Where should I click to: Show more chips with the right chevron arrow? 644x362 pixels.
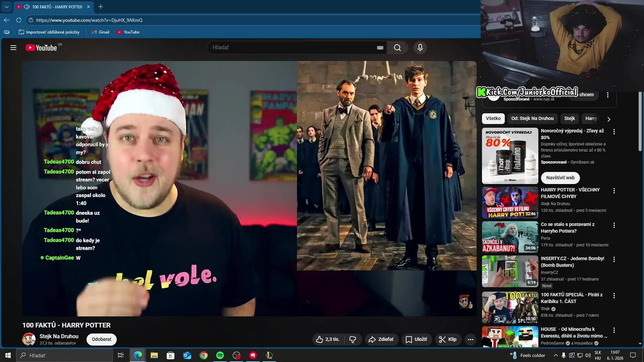[x=609, y=119]
